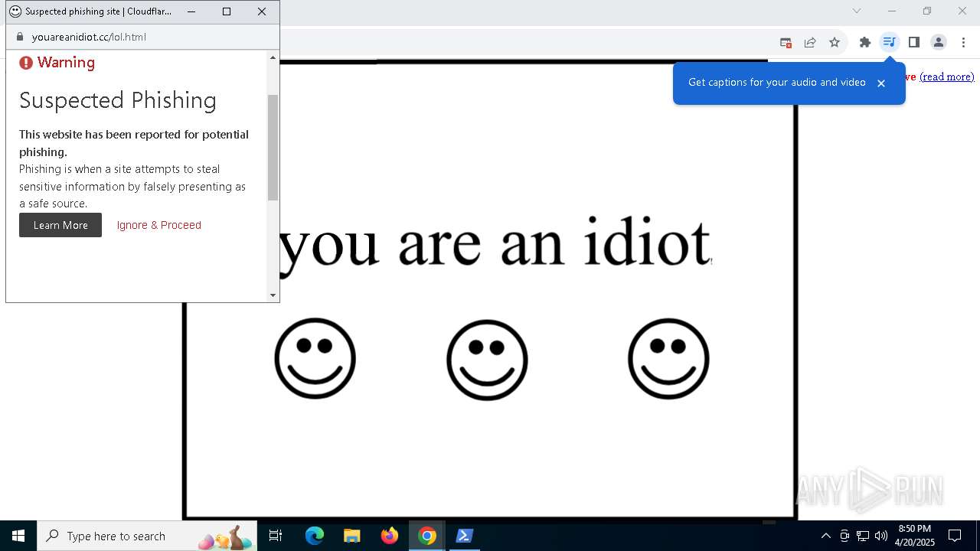Screen dimensions: 980x551
Task: Open File Explorer from taskbar
Action: pos(352,536)
